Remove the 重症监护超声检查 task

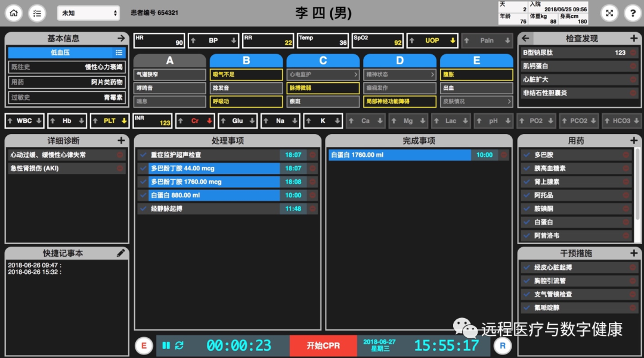tap(312, 155)
